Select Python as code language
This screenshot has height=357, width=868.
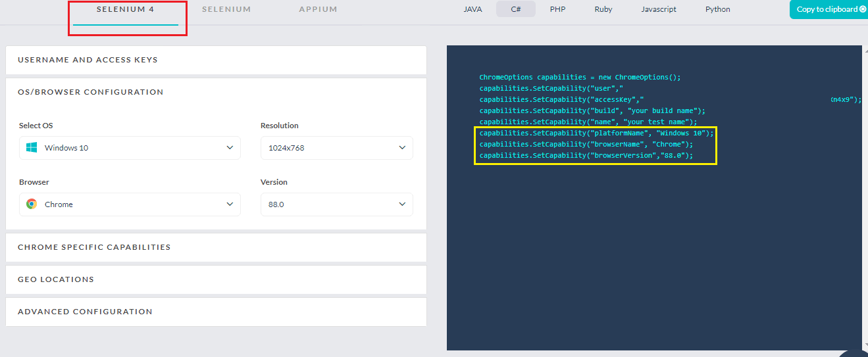[717, 9]
